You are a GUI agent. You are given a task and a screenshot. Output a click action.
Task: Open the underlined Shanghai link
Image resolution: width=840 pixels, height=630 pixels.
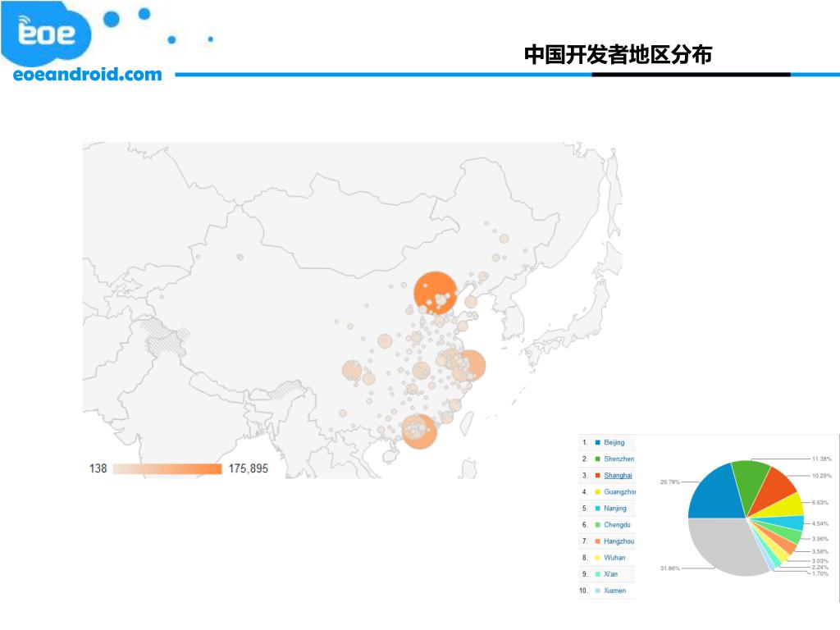(618, 475)
